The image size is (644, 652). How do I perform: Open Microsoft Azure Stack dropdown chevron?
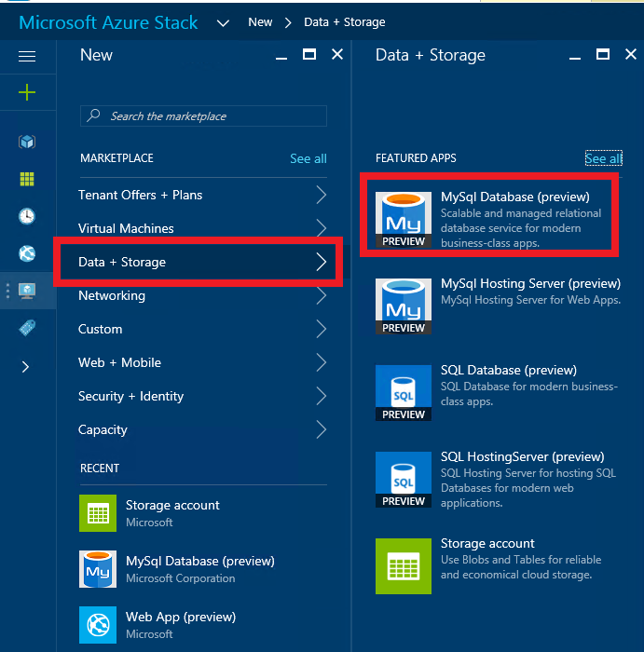coord(223,23)
